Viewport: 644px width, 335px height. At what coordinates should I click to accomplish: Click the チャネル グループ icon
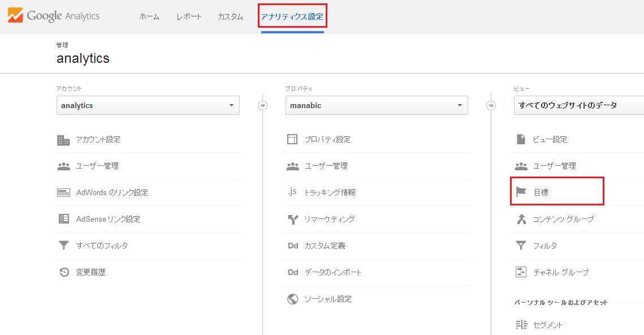point(521,272)
